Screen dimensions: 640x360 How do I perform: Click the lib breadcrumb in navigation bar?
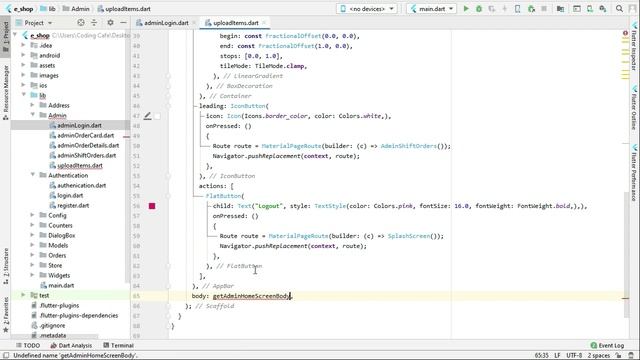coord(48,9)
